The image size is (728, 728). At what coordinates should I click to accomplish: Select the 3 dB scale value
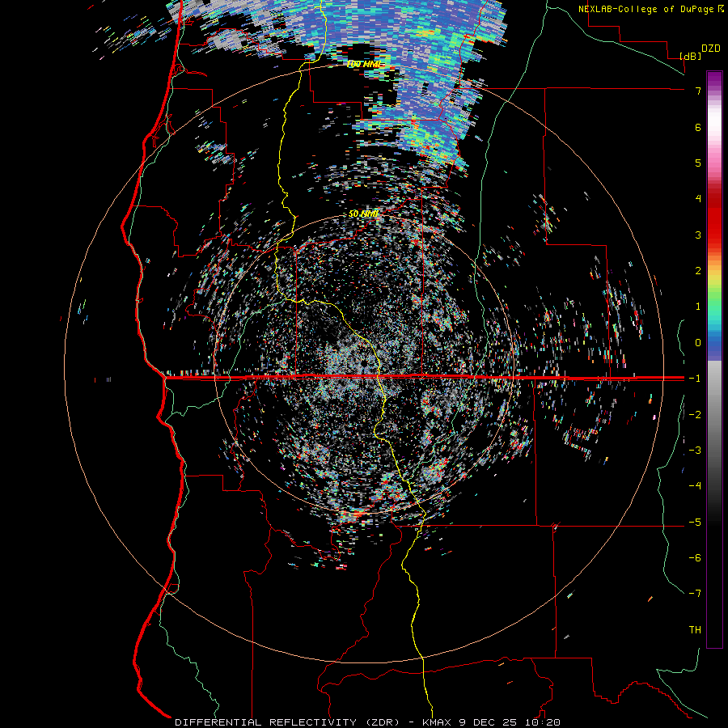pos(698,235)
